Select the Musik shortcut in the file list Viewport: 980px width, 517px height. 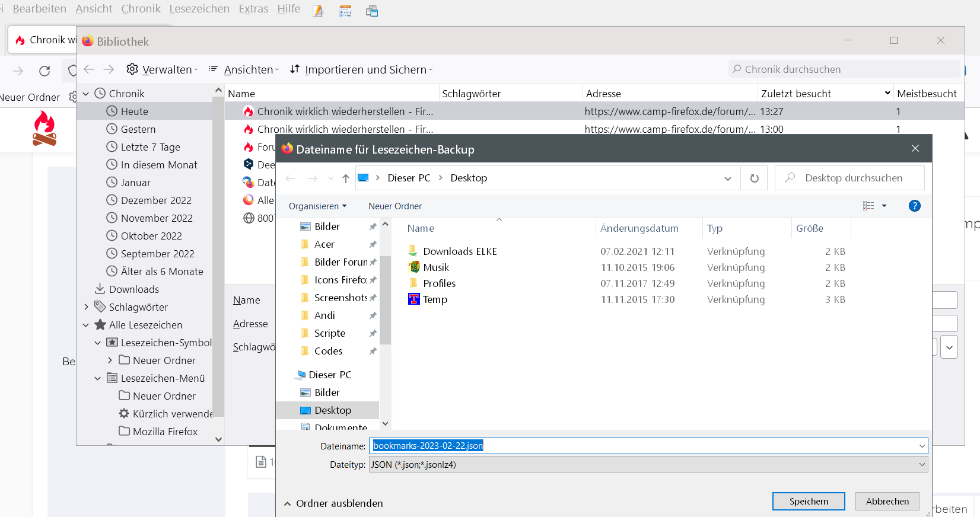(436, 267)
